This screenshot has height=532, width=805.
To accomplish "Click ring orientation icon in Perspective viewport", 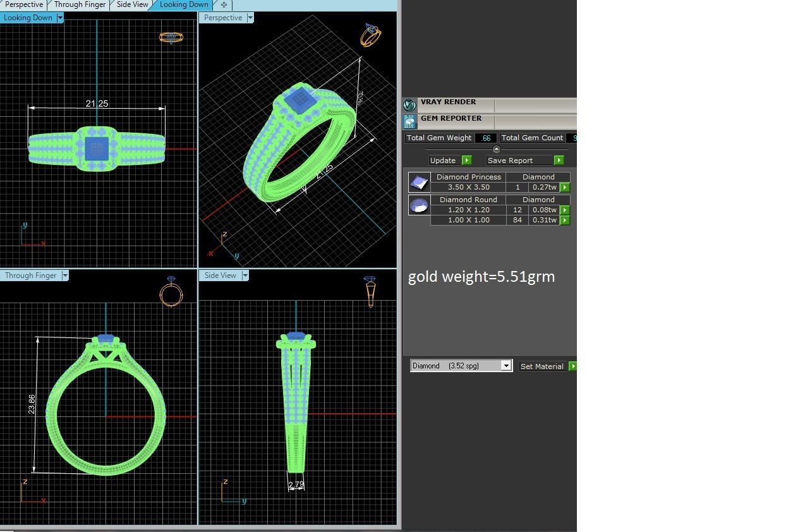I will tap(370, 35).
